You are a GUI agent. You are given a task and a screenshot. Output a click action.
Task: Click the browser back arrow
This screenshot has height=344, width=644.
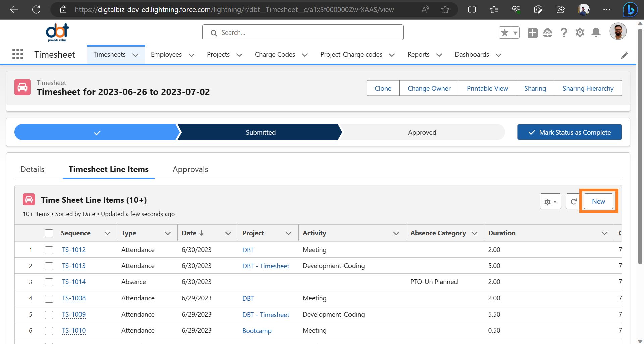tap(14, 9)
